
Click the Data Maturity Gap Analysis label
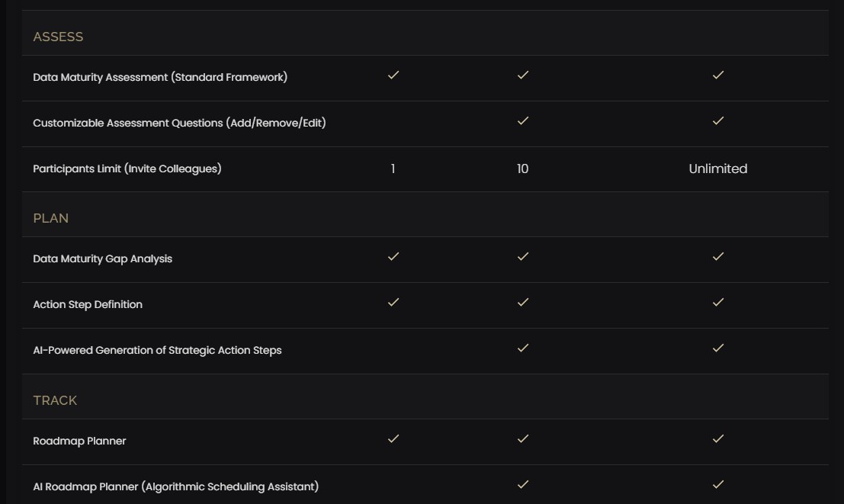click(102, 258)
